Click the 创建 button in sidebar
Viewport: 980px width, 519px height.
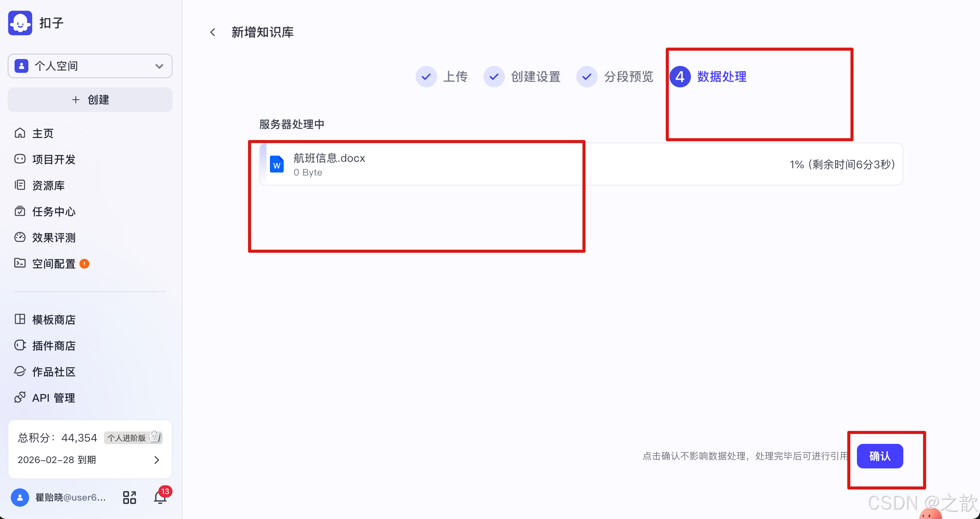pos(90,100)
